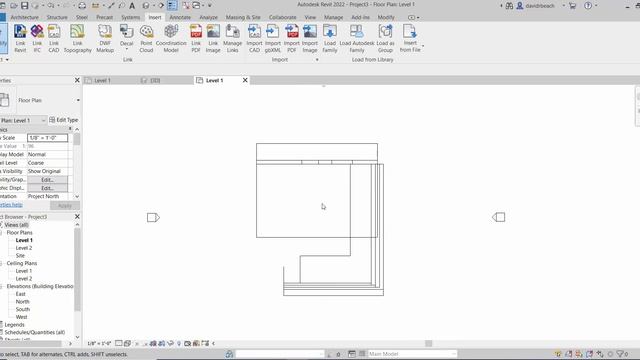This screenshot has width=640, height=360.
Task: Open the Floor Plan type selector dropdown
Action: point(78,100)
